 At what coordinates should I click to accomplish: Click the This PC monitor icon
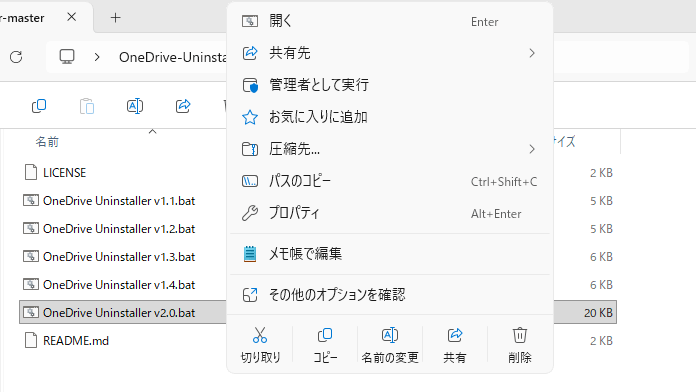pyautogui.click(x=67, y=57)
